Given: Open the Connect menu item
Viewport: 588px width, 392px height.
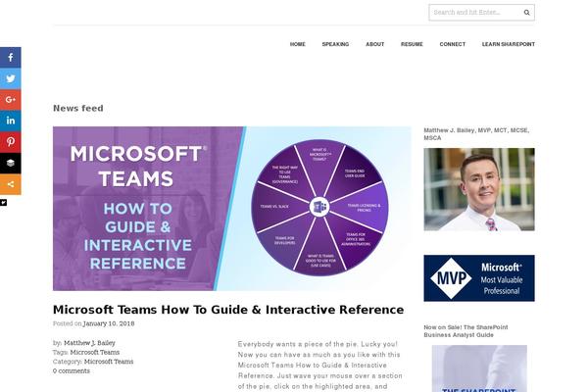Looking at the screenshot, I should pos(452,44).
